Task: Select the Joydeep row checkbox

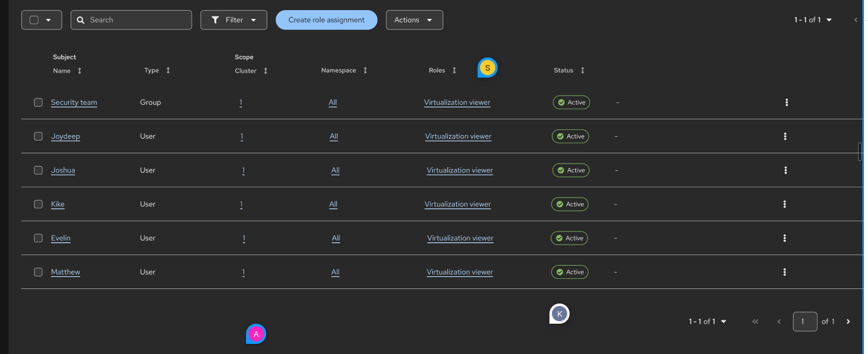Action: click(x=38, y=136)
